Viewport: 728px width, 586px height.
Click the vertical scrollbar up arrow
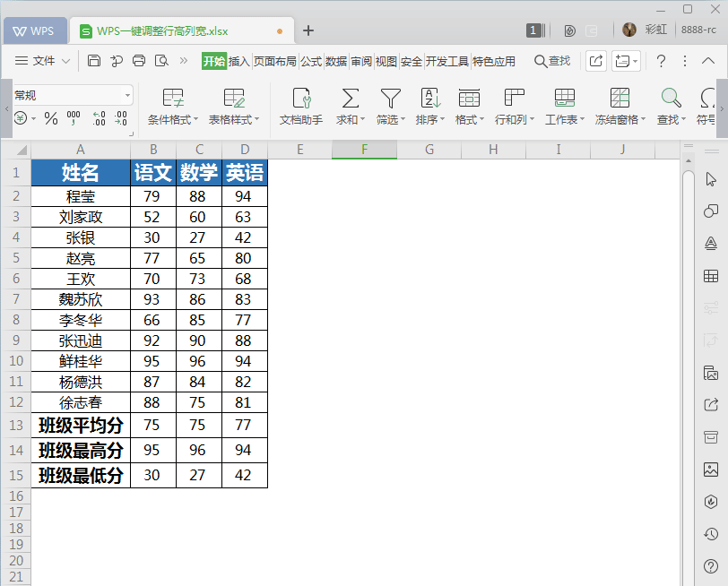tap(689, 161)
